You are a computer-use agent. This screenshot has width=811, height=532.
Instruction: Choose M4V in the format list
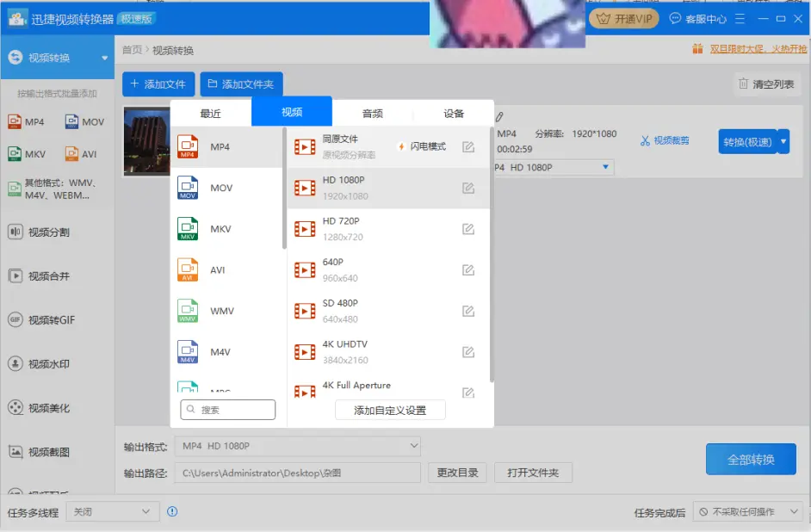point(226,352)
